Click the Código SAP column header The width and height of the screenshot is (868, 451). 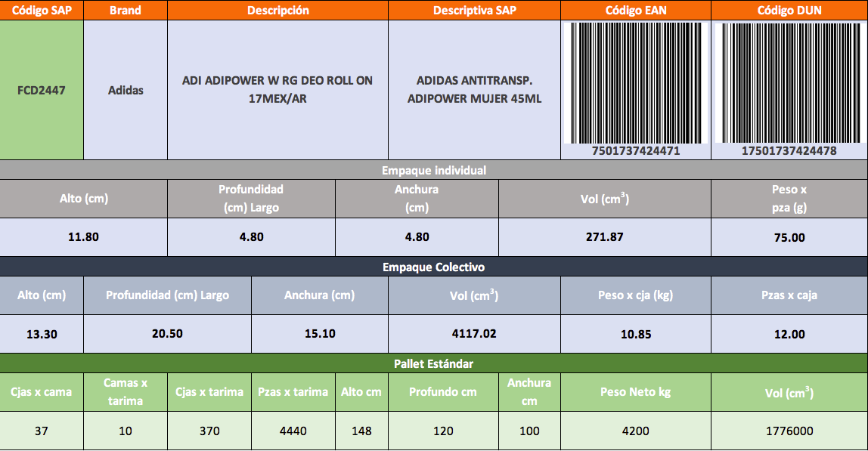42,10
